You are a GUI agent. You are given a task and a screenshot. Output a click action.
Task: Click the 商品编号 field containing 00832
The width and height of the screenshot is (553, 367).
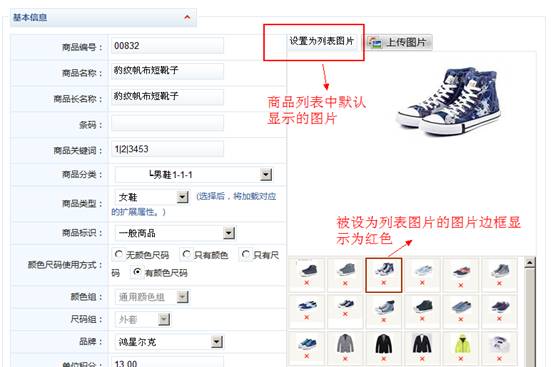[168, 46]
